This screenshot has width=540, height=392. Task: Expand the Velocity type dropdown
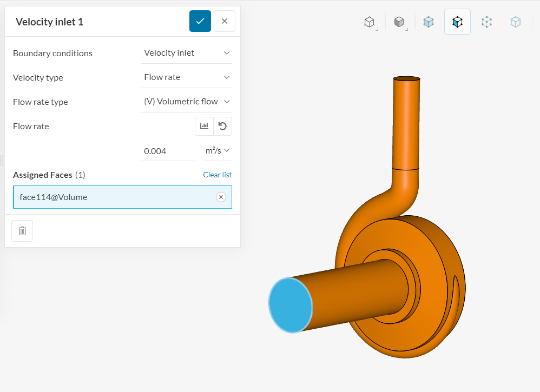[x=187, y=77]
